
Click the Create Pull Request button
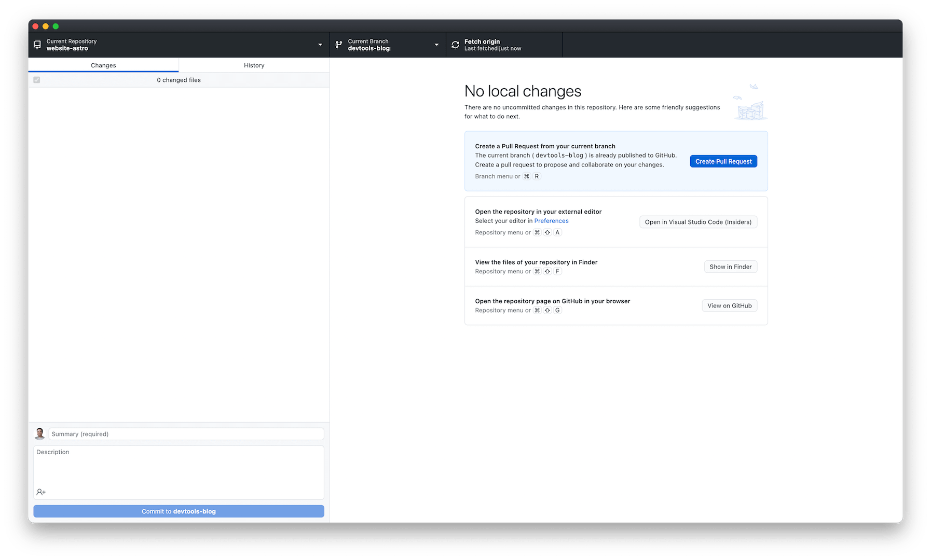[723, 161]
